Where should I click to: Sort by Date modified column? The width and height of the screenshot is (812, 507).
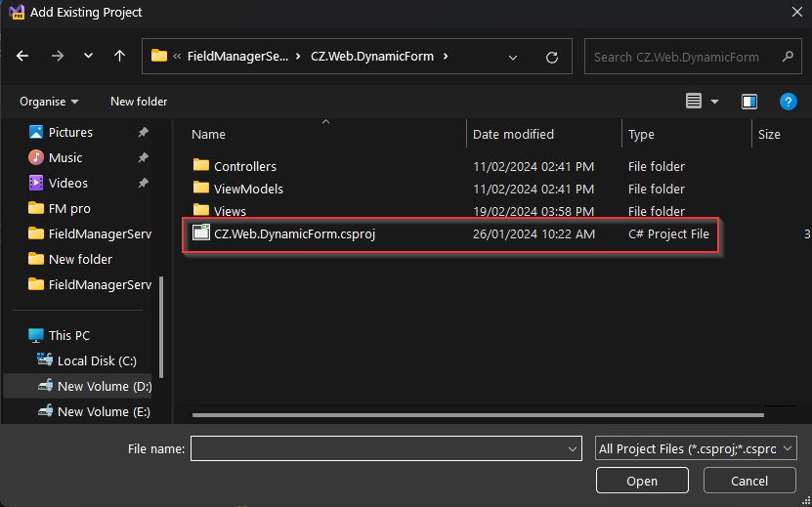pos(513,134)
